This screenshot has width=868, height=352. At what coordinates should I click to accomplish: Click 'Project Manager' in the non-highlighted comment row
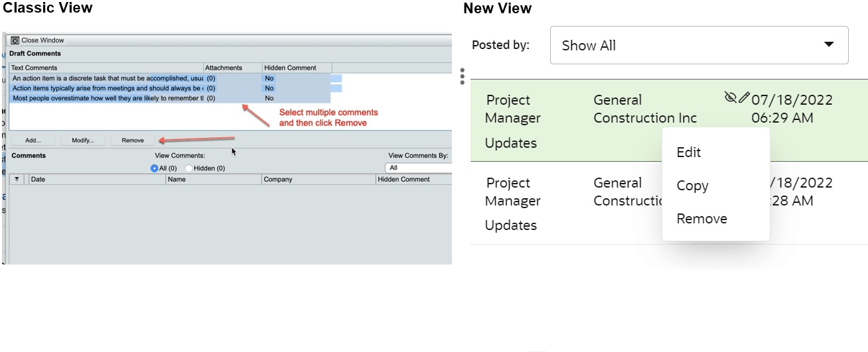coord(512,192)
